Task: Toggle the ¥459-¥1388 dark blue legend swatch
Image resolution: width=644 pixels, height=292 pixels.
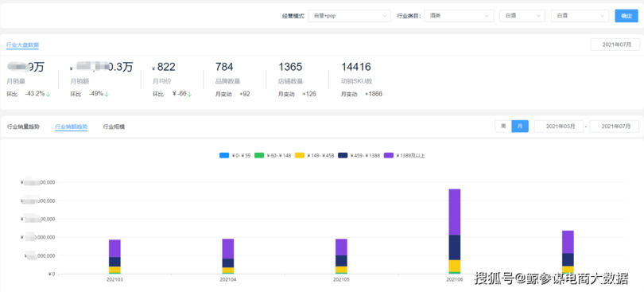Action: point(343,155)
